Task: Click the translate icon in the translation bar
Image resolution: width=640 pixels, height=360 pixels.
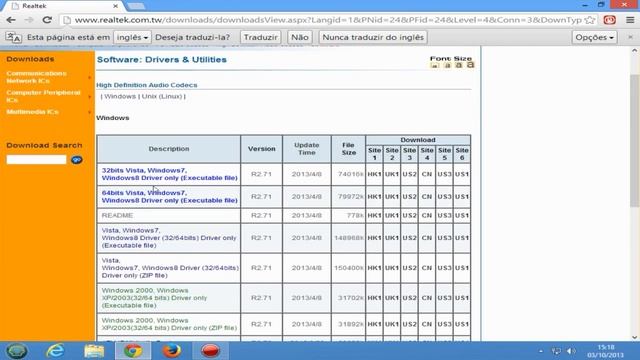Action: (13, 37)
